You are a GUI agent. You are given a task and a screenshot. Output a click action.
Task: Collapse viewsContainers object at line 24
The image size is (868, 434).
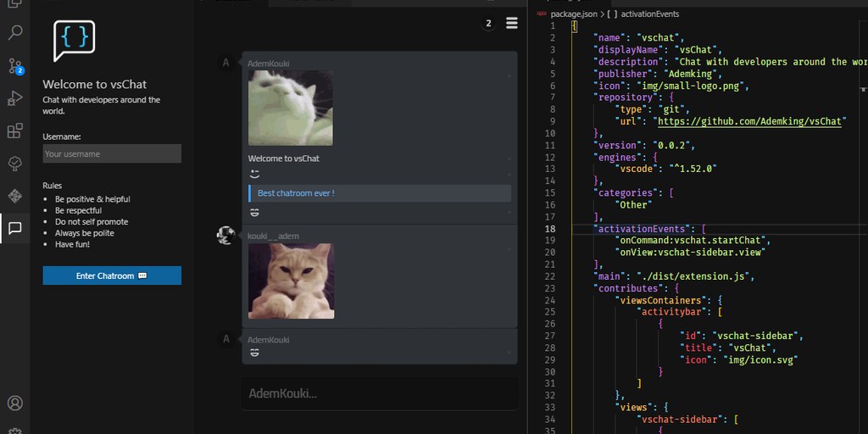click(x=565, y=301)
